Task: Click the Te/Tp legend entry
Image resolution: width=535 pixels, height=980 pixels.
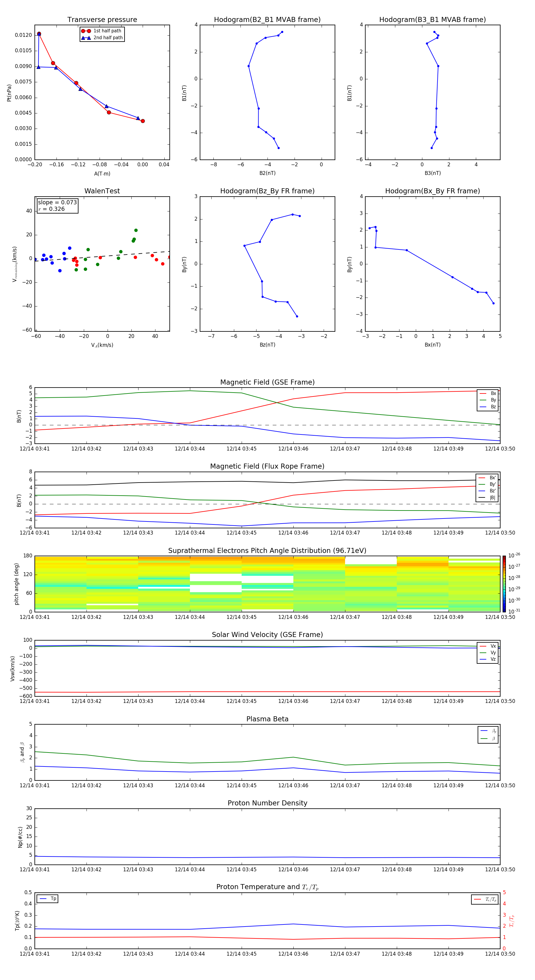Action: point(485,899)
